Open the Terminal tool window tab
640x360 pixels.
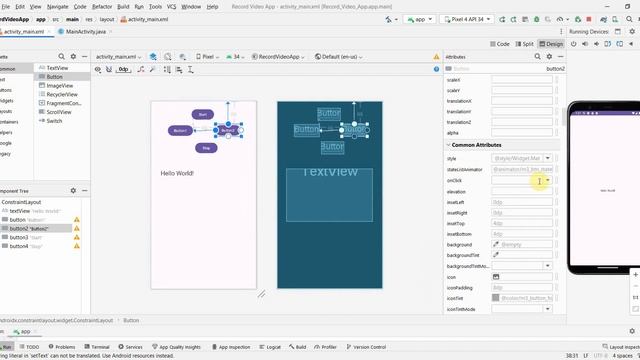(x=97, y=347)
